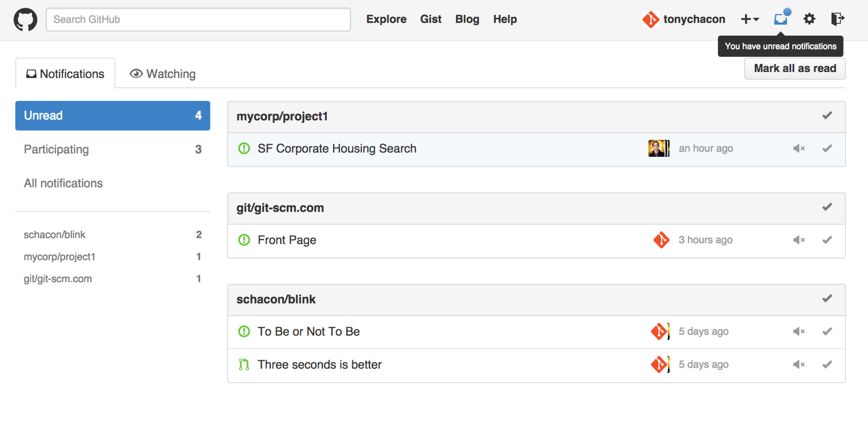Image resolution: width=868 pixels, height=428 pixels.
Task: Mark all mycorp/project1 notifications as read
Action: click(x=827, y=116)
